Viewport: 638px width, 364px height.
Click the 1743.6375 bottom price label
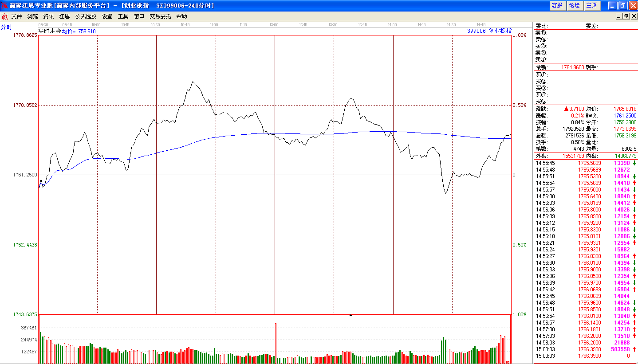(25, 314)
